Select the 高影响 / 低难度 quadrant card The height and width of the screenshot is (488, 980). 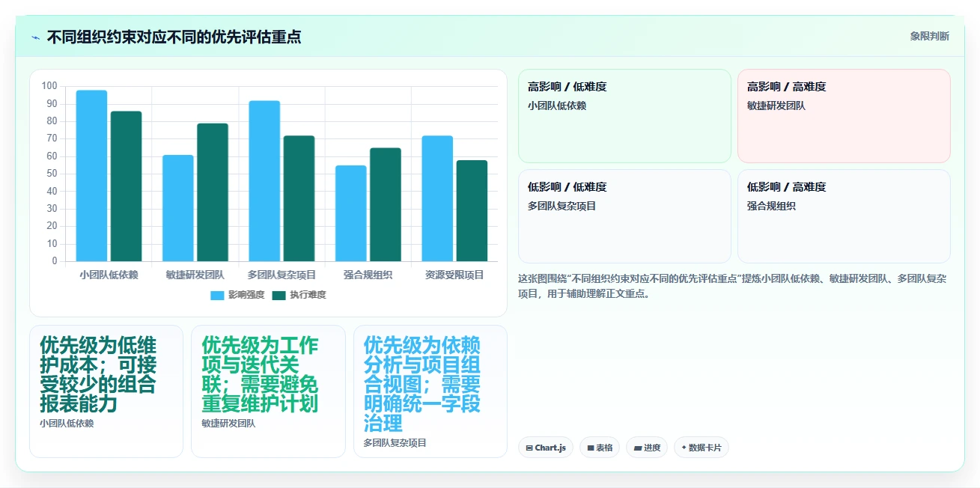(x=624, y=116)
